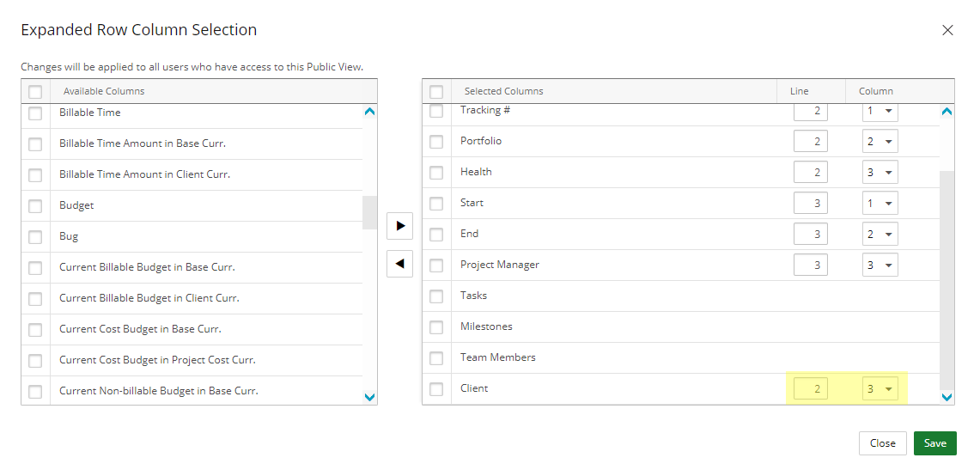Close dialog with the X icon
This screenshot has width=980, height=476.
tap(947, 30)
